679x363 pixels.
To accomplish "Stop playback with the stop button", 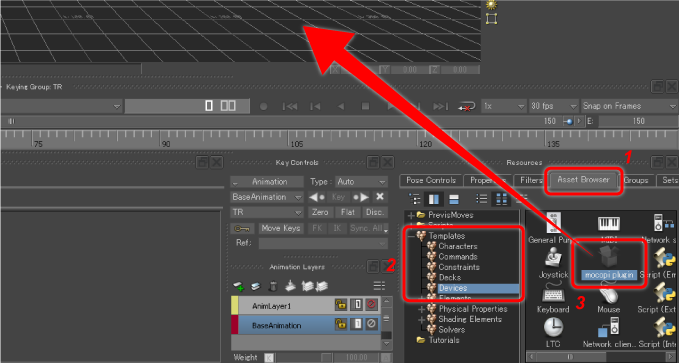I will [365, 107].
